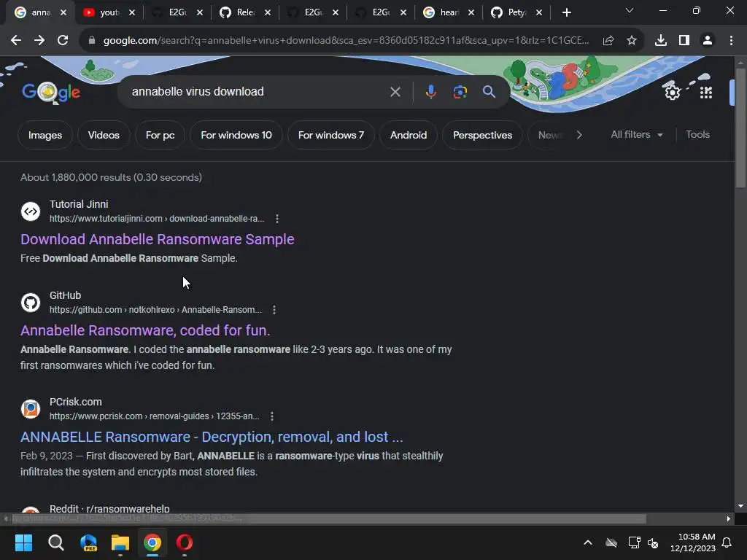The image size is (747, 560).
Task: Select the Videos filter
Action: 104,135
